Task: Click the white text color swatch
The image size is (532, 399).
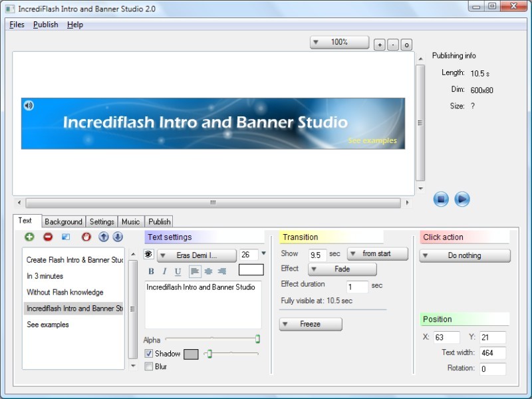Action: coord(251,270)
